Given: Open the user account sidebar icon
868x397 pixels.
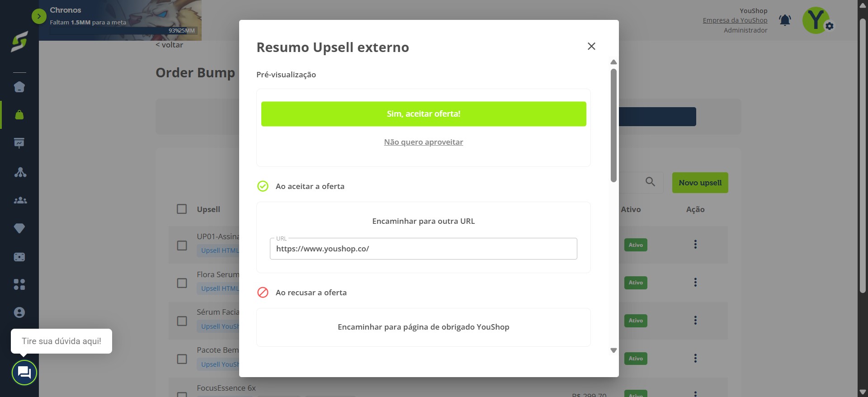Looking at the screenshot, I should click(x=19, y=312).
